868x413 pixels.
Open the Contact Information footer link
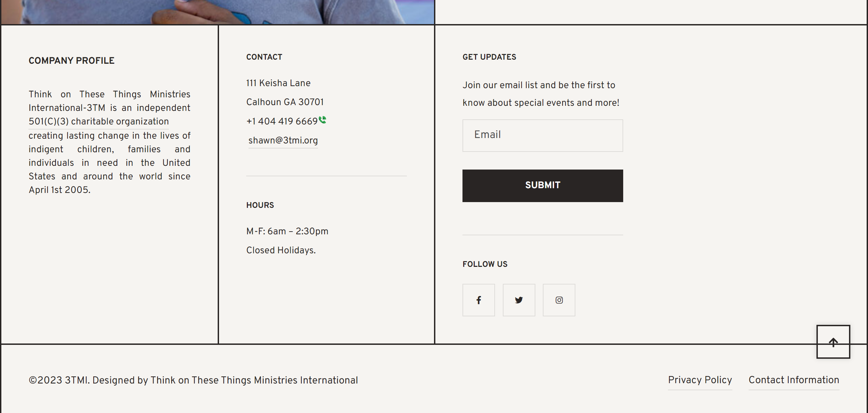[x=794, y=380]
